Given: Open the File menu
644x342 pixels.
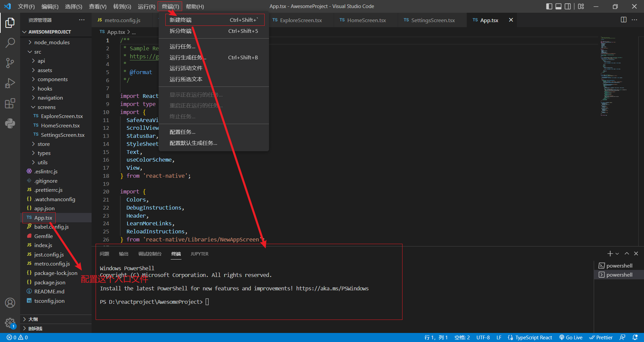Looking at the screenshot, I should (26, 6).
